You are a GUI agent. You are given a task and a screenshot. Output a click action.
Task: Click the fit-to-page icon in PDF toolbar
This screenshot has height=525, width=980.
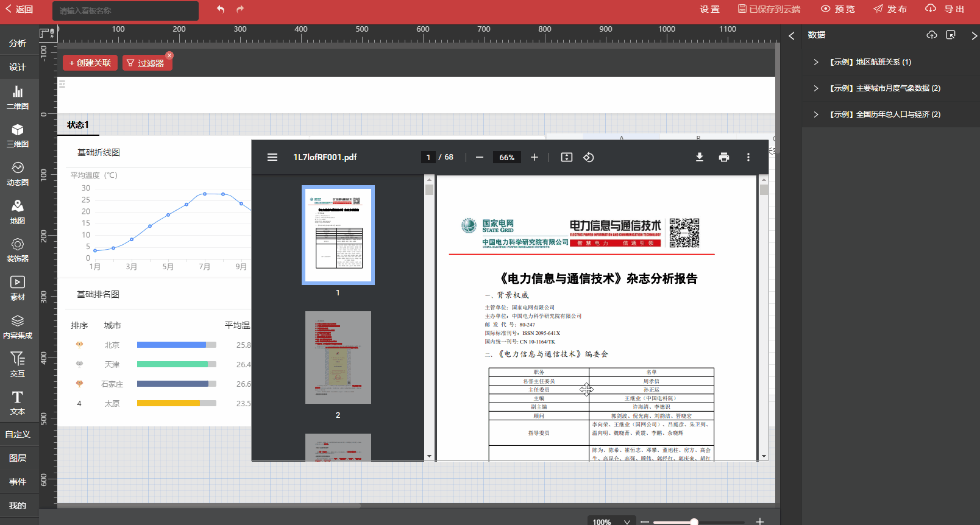pyautogui.click(x=567, y=157)
